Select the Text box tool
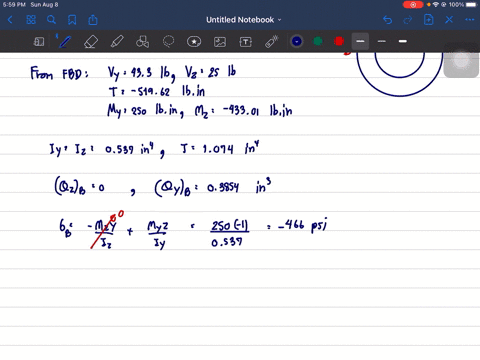This screenshot has width=480, height=360. click(246, 42)
